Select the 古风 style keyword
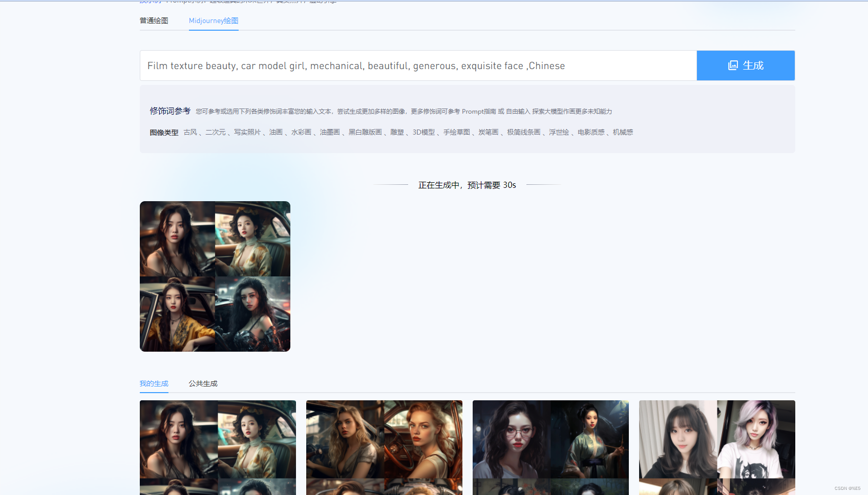This screenshot has height=495, width=868. [190, 132]
